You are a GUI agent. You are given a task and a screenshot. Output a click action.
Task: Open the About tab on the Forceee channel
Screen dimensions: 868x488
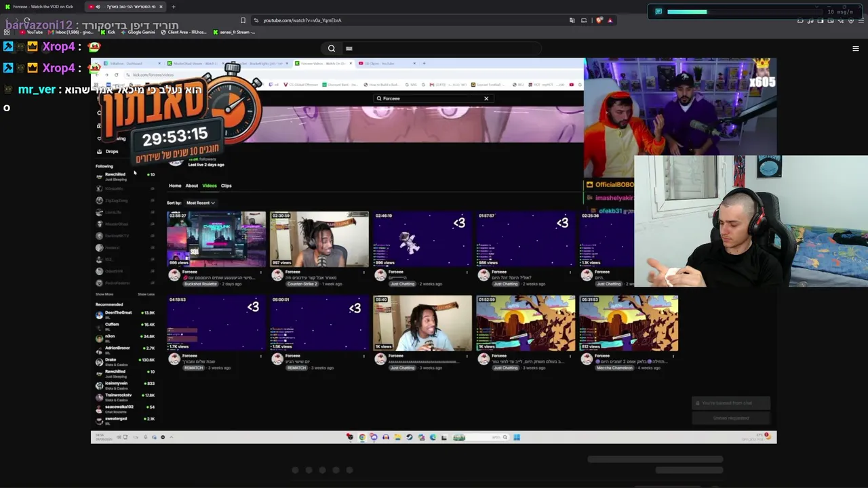tap(192, 186)
